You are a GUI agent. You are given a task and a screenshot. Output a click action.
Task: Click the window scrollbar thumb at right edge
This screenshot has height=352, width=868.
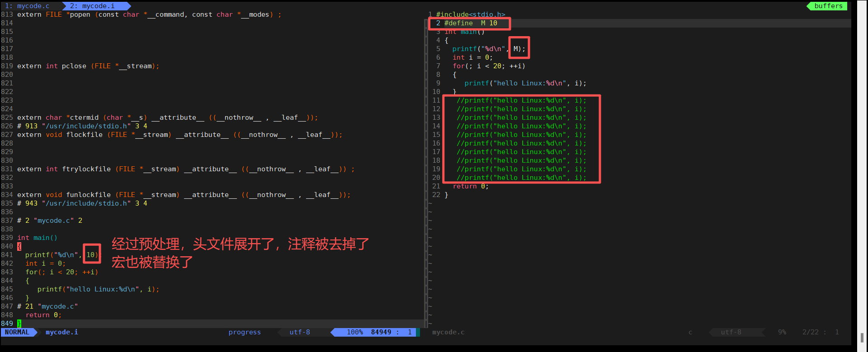[x=862, y=338]
